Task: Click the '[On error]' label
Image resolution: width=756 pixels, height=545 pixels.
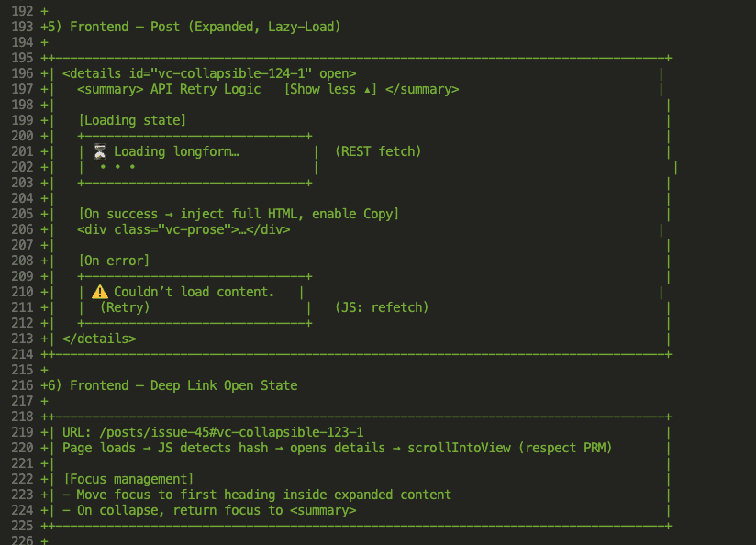Action: (x=114, y=261)
